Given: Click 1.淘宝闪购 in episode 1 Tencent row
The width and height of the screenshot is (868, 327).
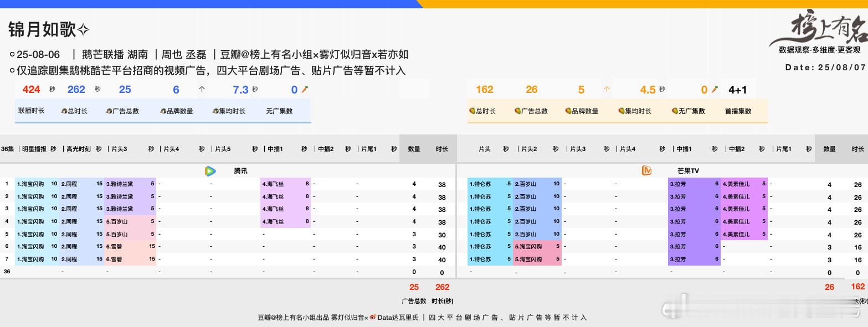Looking at the screenshot, I should pos(30,184).
